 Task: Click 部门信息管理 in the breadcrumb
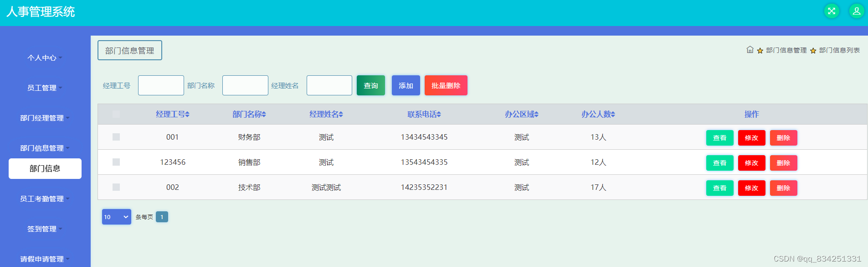tap(786, 50)
